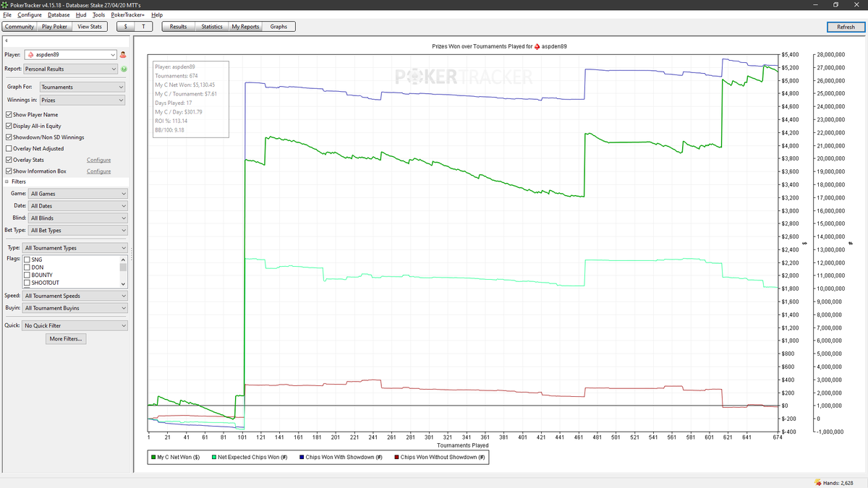Open the Tools menu
The height and width of the screenshot is (488, 868).
click(x=99, y=15)
